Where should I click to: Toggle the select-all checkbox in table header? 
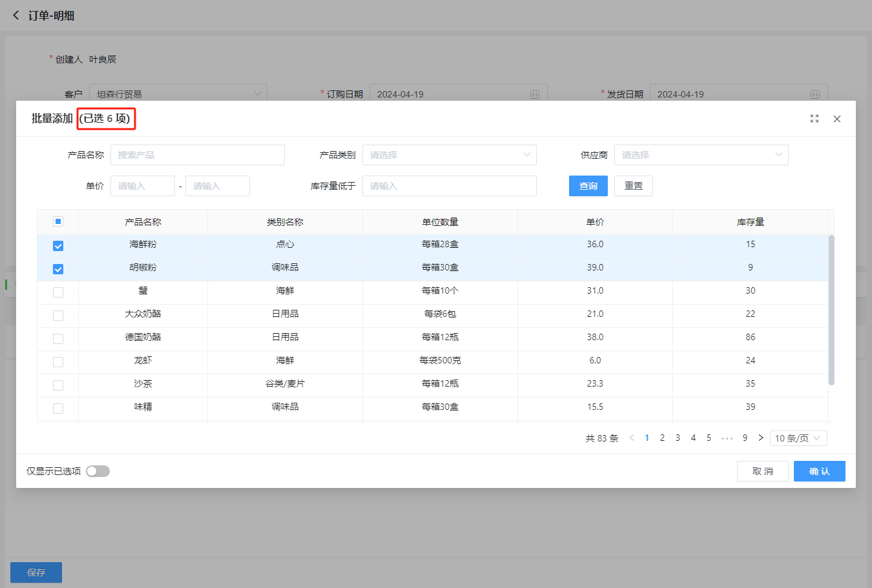58,221
